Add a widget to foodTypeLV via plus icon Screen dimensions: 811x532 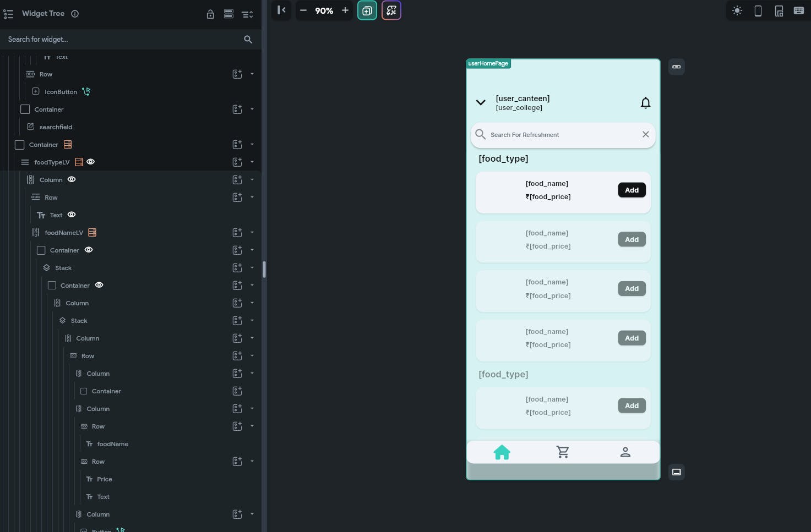237,162
